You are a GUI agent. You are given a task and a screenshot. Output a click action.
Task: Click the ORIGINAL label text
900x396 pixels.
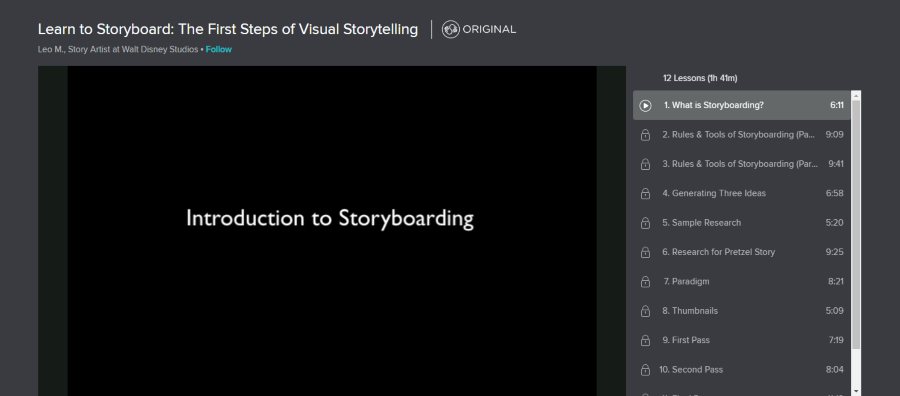489,29
